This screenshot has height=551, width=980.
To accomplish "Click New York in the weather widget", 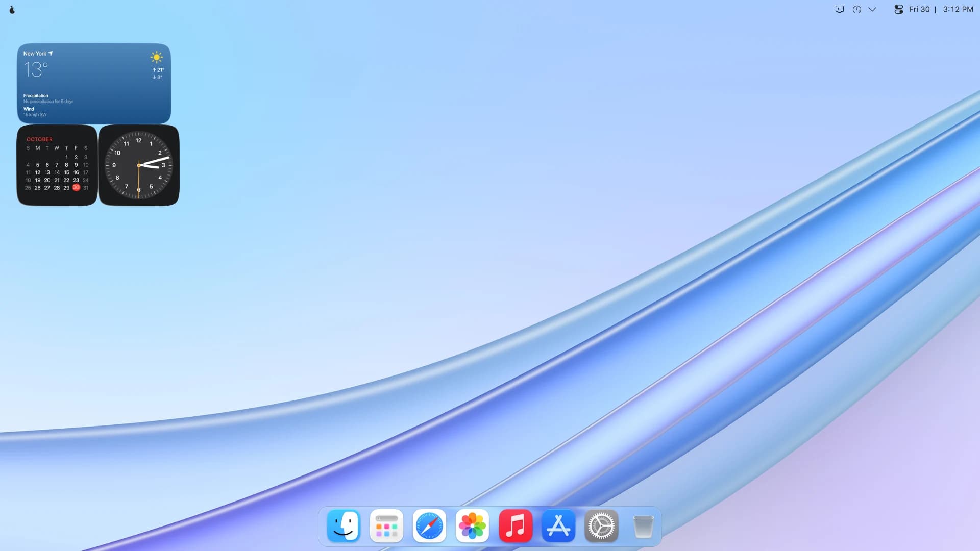I will tap(35, 54).
